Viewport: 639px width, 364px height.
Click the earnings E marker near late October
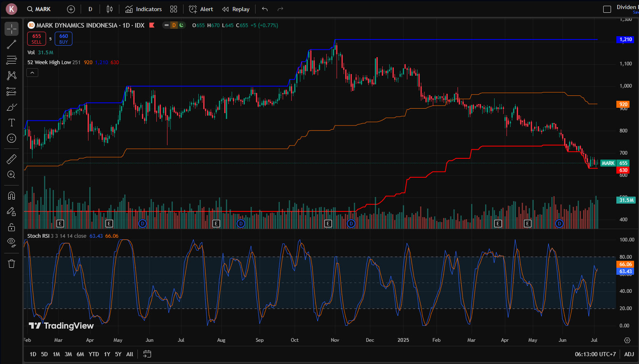[x=328, y=223]
